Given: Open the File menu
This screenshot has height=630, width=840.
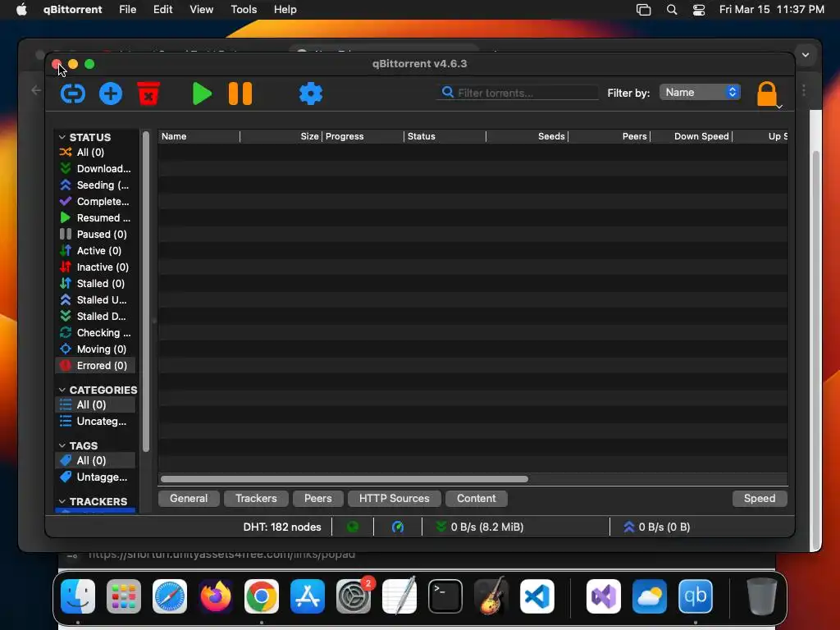Looking at the screenshot, I should pos(127,10).
